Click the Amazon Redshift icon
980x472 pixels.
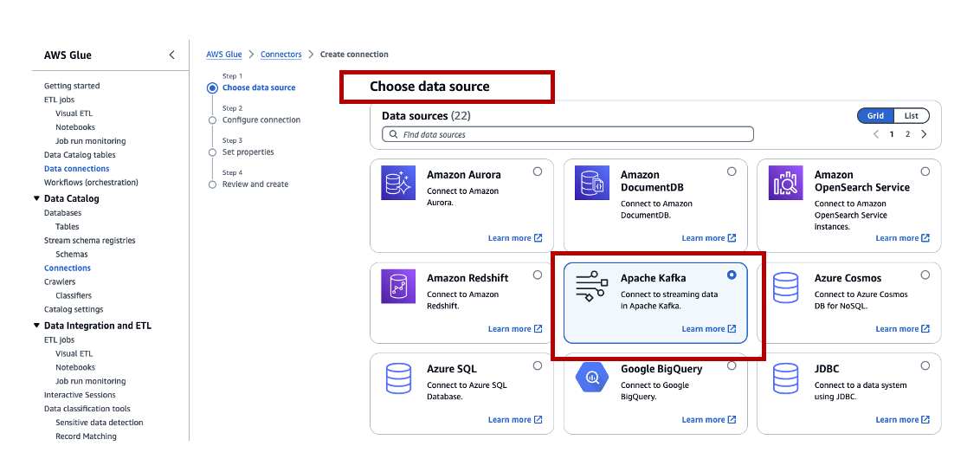coord(398,287)
